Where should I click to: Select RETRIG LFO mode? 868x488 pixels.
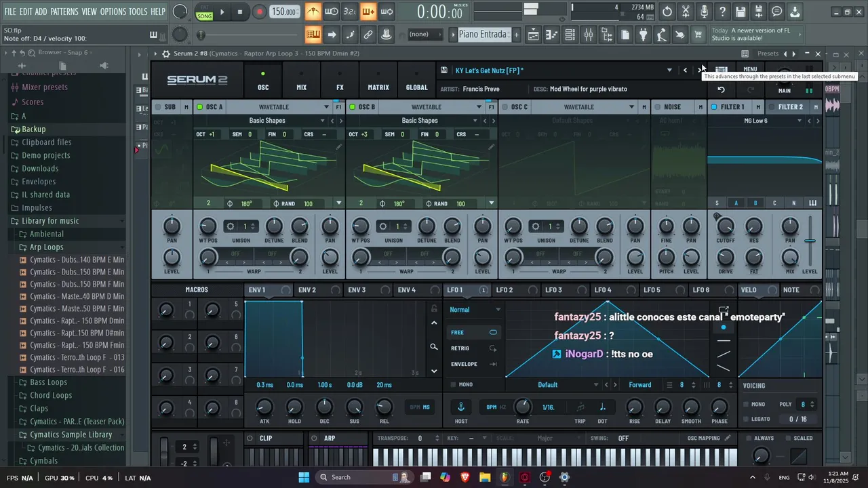click(473, 348)
